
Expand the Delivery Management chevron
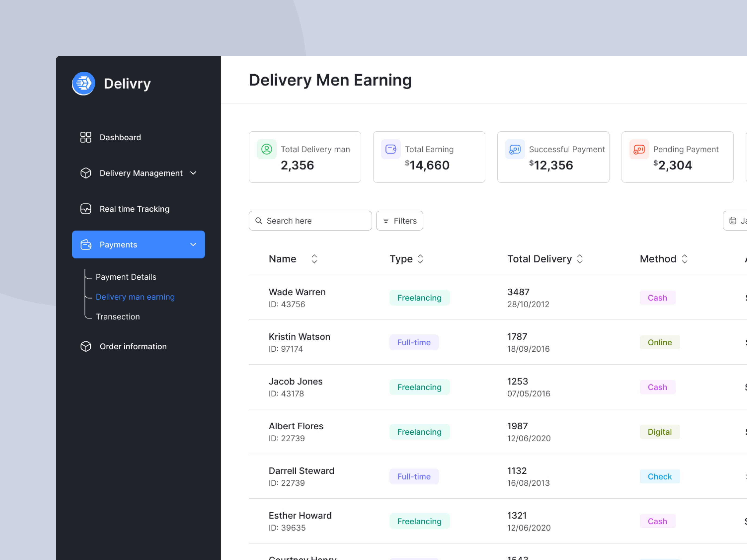coord(193,173)
